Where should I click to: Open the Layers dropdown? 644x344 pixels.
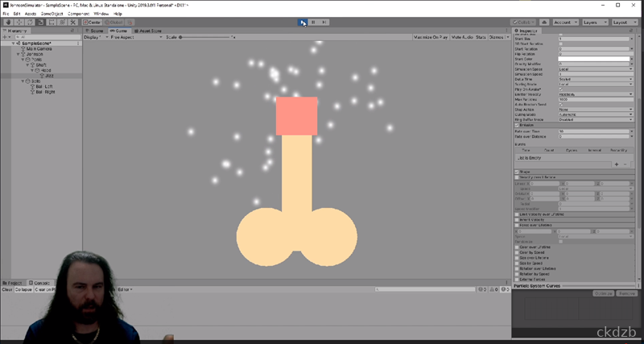click(x=595, y=23)
